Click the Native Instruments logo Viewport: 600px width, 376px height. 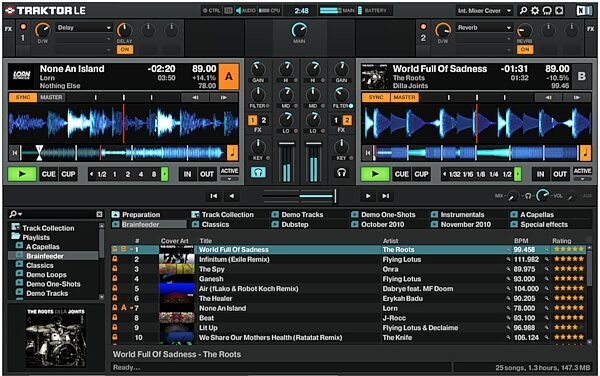pos(584,11)
